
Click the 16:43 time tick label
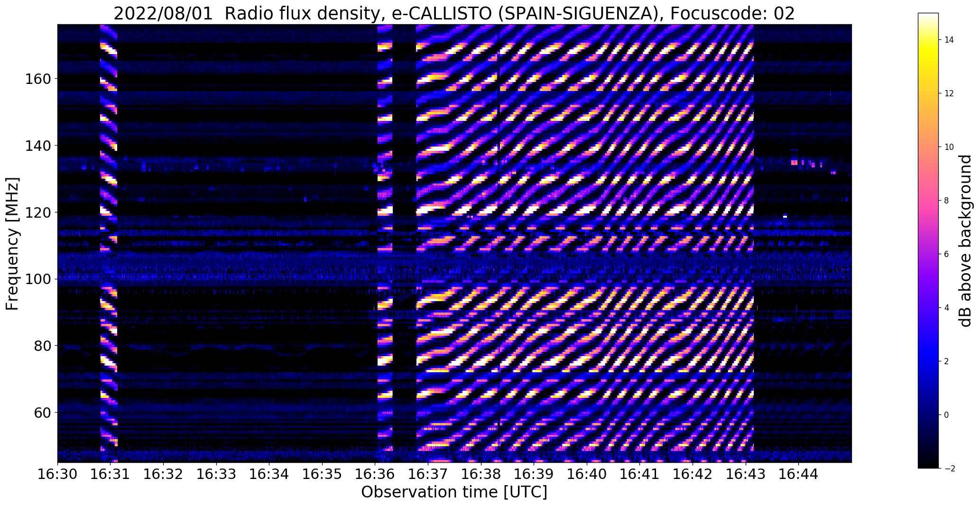click(x=746, y=474)
